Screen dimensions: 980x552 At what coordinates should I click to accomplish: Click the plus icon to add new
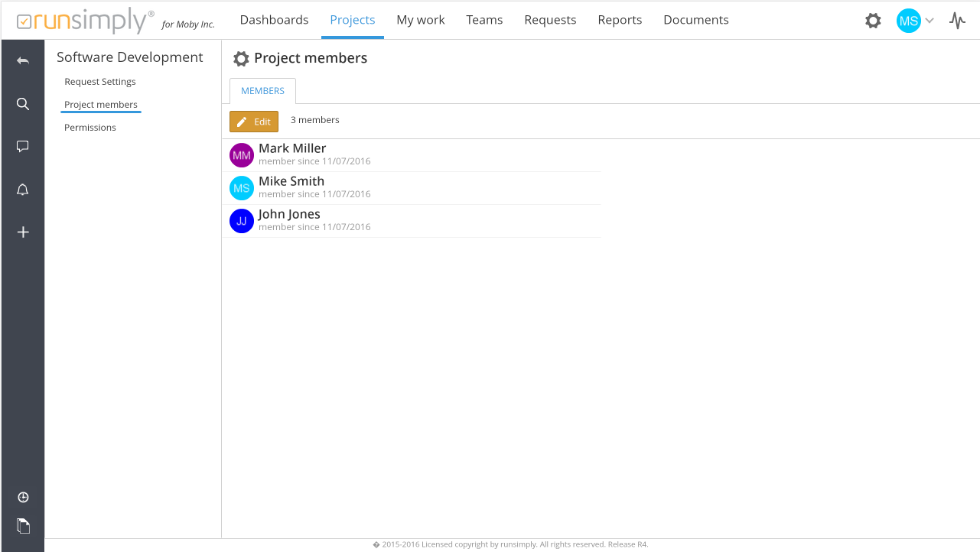click(23, 232)
